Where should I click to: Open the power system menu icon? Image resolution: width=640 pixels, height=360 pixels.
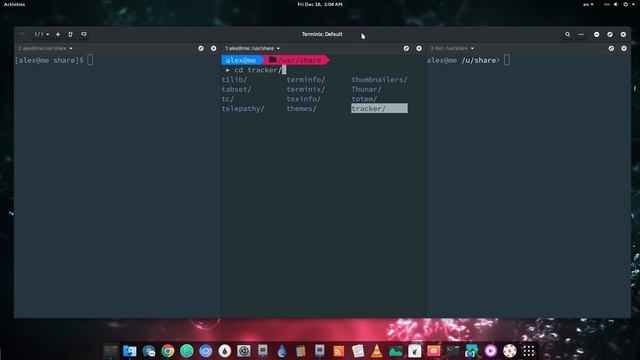(x=625, y=4)
